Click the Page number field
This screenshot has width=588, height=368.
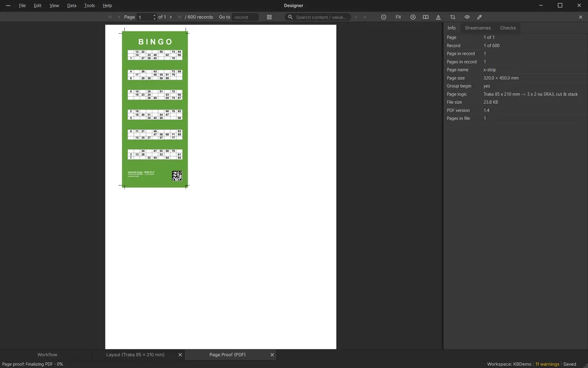tap(146, 17)
